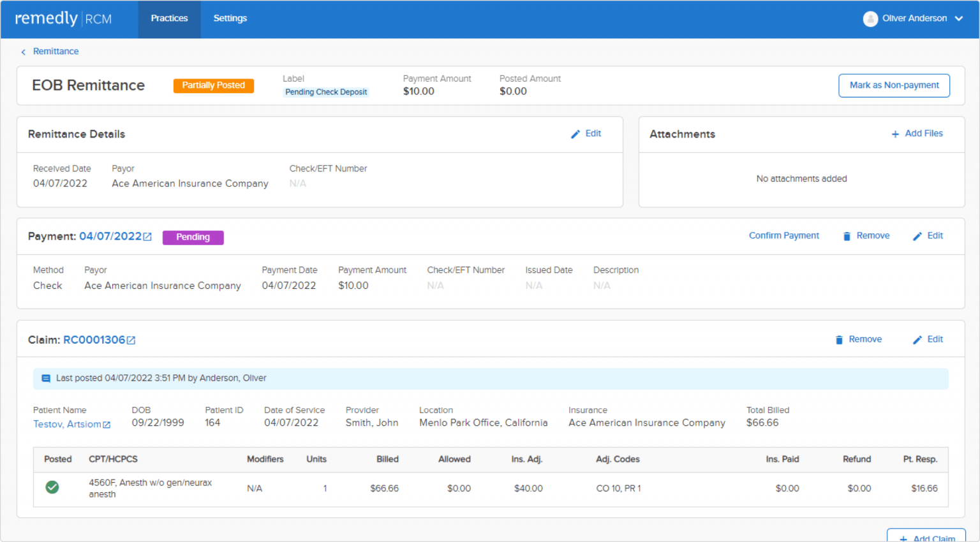Click the trash icon in Claim section
The image size is (980, 542).
[x=839, y=340]
